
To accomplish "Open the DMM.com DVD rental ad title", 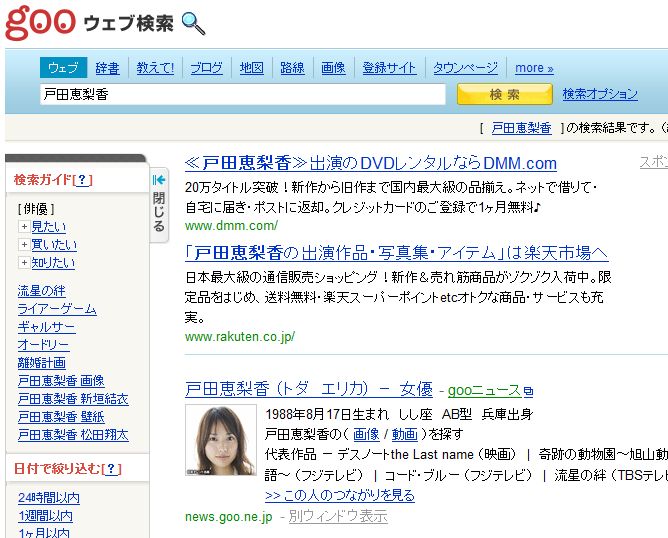I will click(x=371, y=164).
